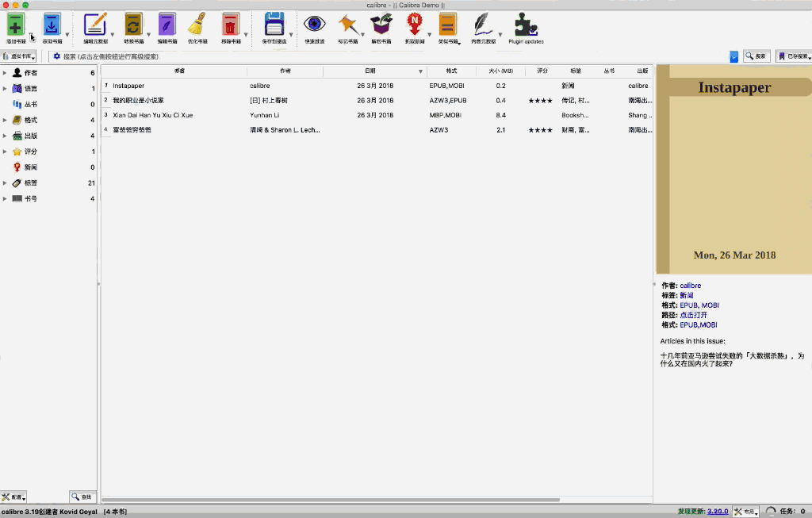
Task: Open the 布局 layout button in status bar
Action: pos(745,512)
